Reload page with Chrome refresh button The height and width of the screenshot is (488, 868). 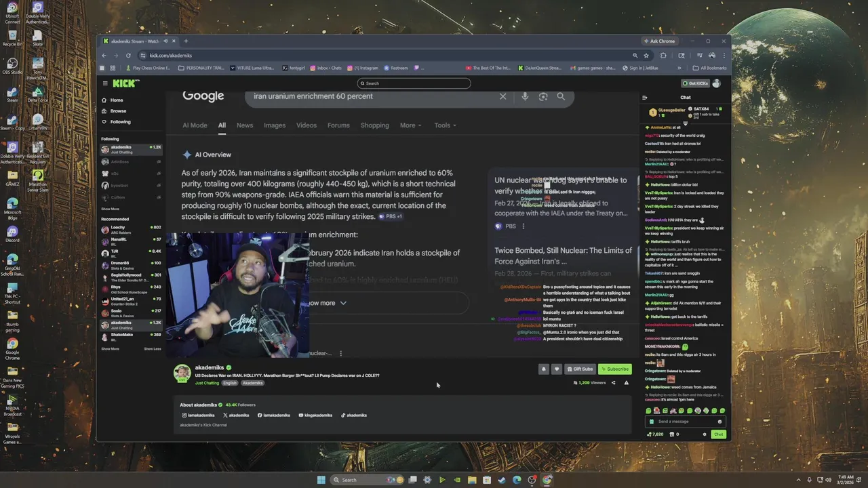128,56
